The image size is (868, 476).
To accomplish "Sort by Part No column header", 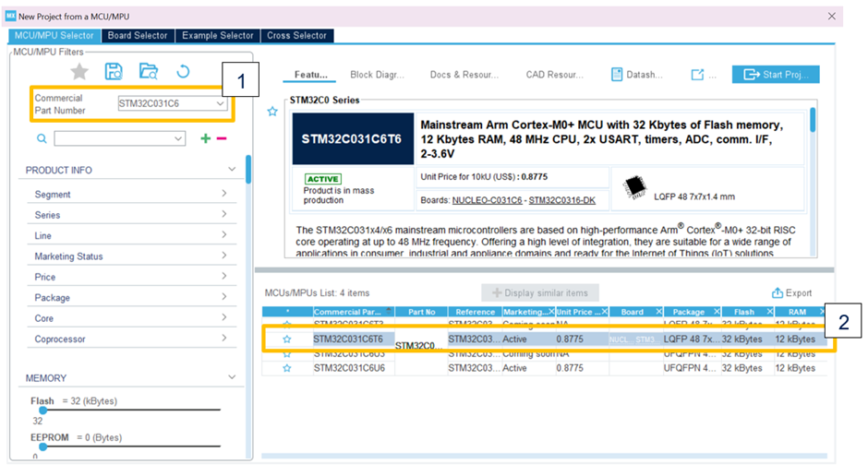I will 421,312.
